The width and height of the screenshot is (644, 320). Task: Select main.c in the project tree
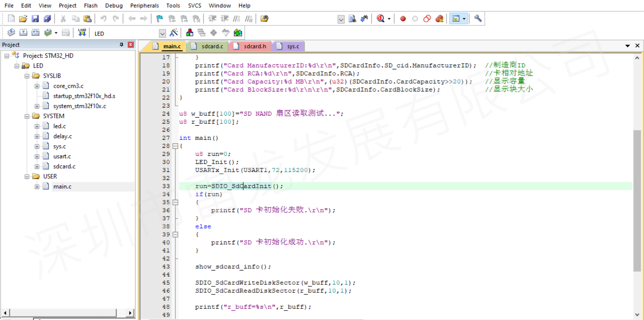click(x=62, y=187)
